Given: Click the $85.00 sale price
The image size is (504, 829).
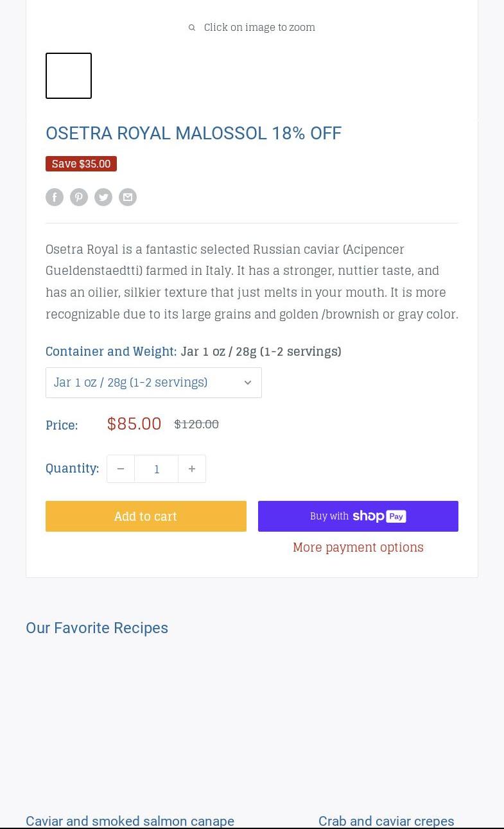Looking at the screenshot, I should click(x=134, y=424).
